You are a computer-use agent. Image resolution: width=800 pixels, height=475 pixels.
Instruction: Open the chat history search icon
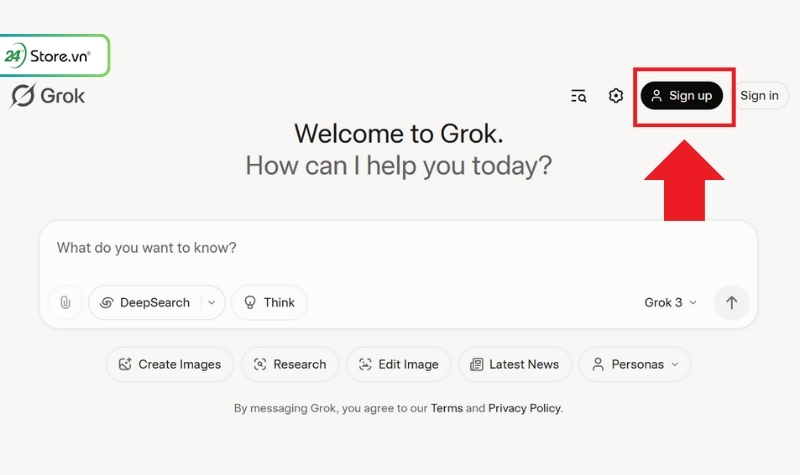(579, 95)
